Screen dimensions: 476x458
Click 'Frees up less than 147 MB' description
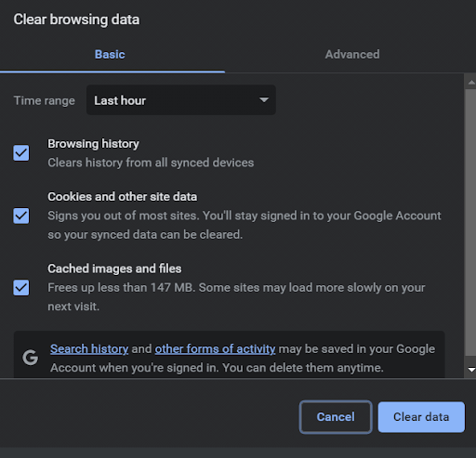coord(236,297)
